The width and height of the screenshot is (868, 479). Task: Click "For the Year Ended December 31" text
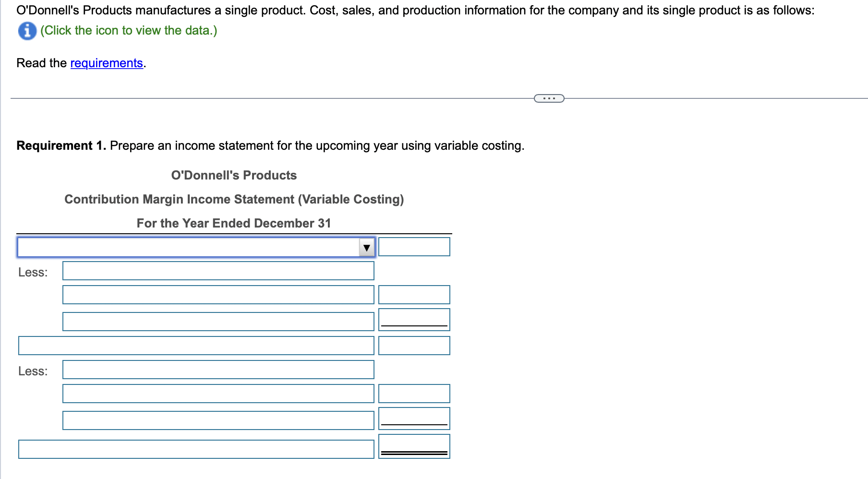coord(234,223)
